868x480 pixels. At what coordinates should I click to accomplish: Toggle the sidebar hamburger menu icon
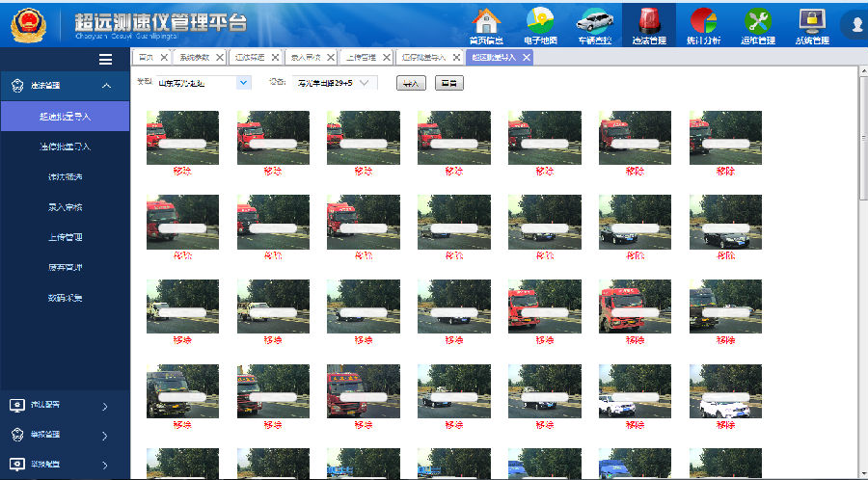click(x=106, y=60)
